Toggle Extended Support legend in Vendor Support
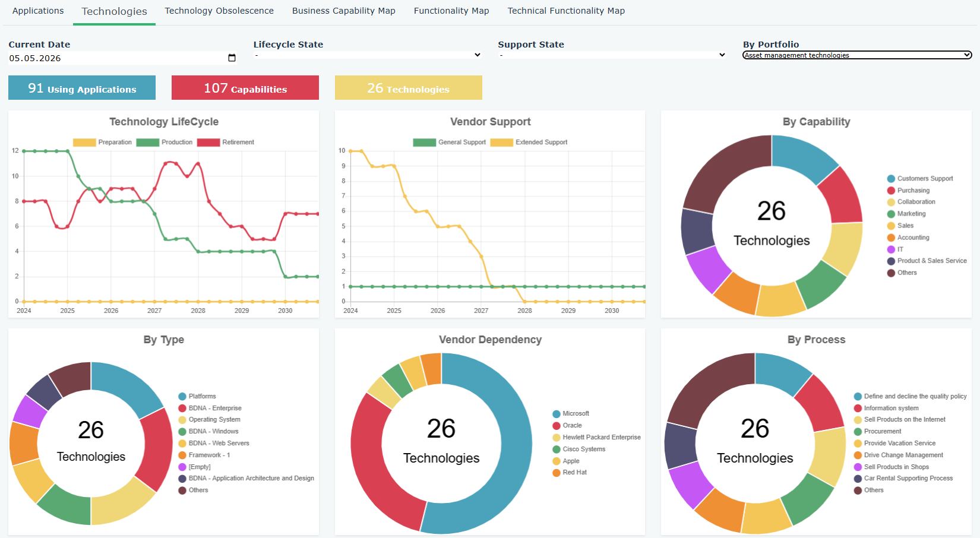Image resolution: width=980 pixels, height=538 pixels. click(529, 143)
